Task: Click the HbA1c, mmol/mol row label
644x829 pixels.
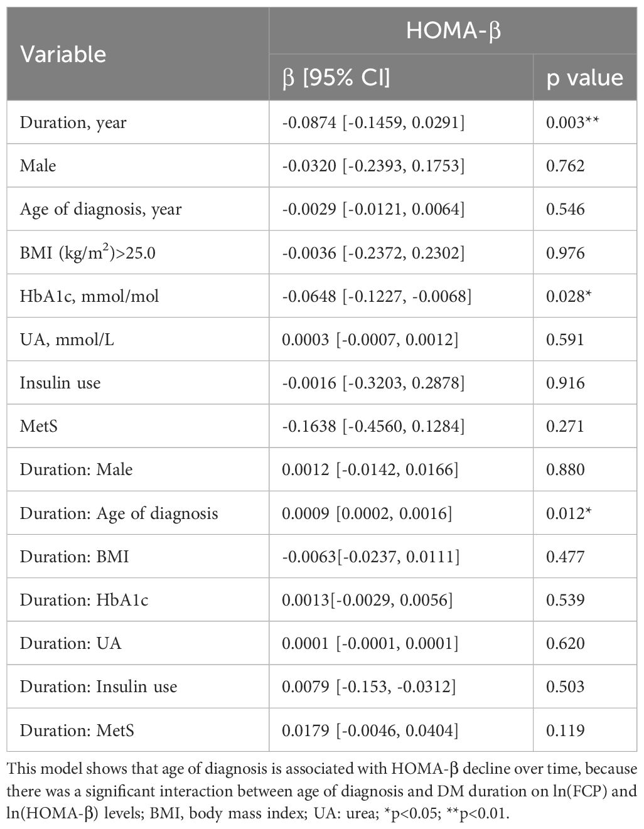Action: coord(89,296)
